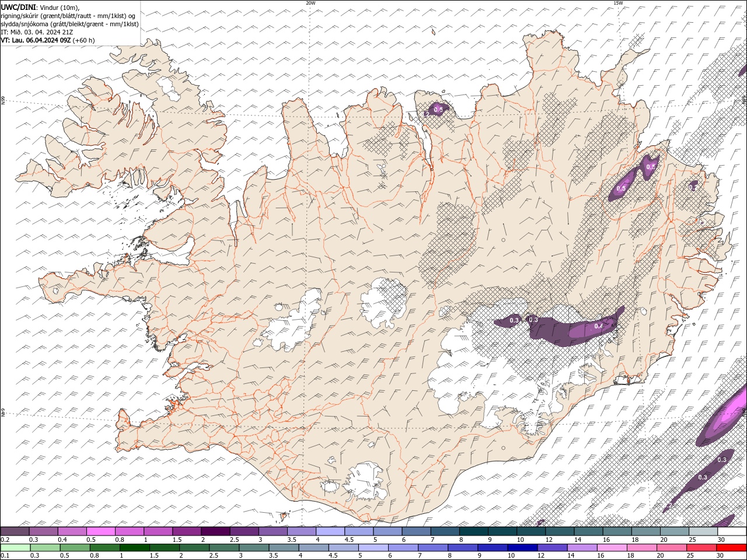Click the 'UWC/DINI: Vindur (10m),' title text

[x=40, y=7]
